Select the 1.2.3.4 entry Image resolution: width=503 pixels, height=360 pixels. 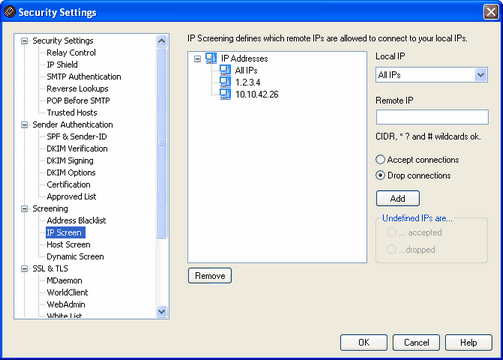pos(248,82)
